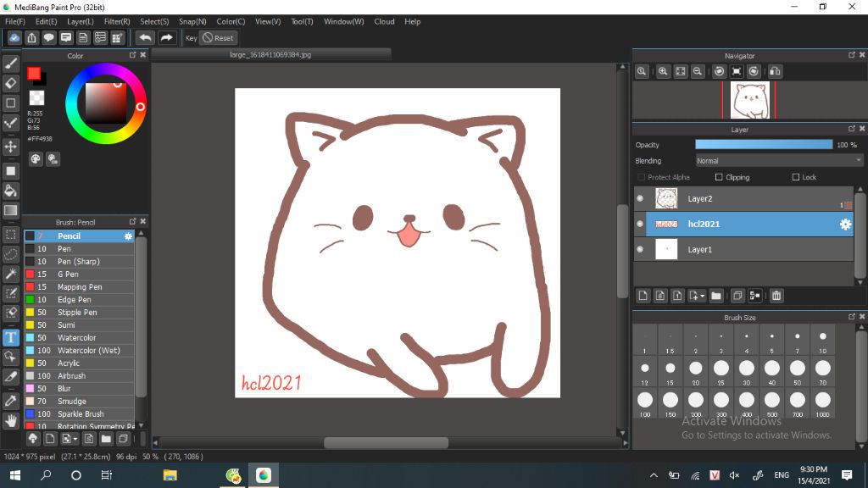The image size is (868, 488).
Task: Choose the Smudge brush
Action: (79, 402)
